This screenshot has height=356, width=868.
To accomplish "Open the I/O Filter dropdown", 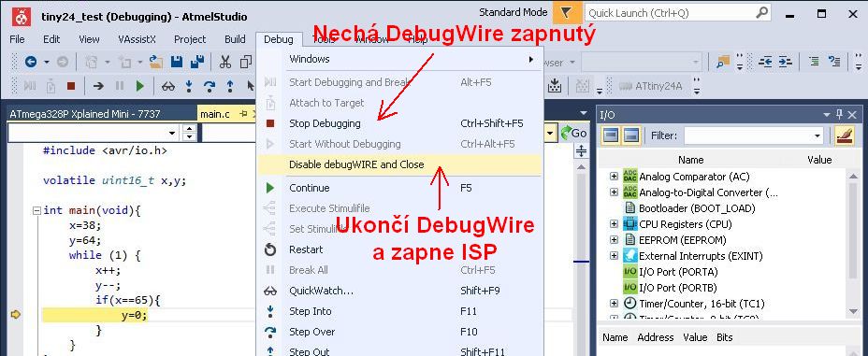I will click(817, 135).
